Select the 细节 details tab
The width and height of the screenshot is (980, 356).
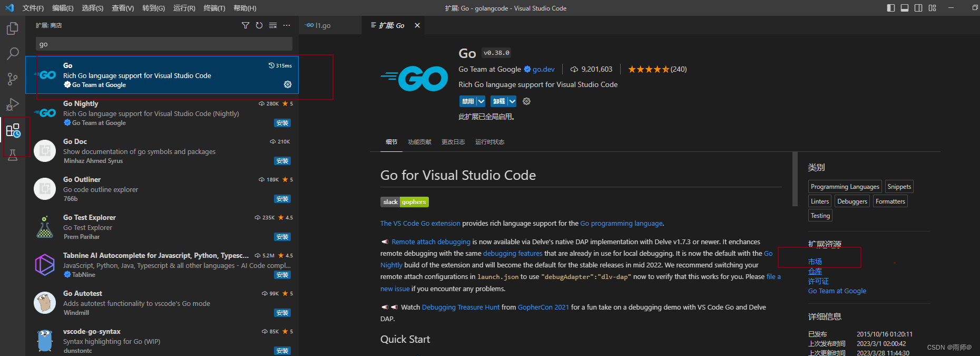pyautogui.click(x=391, y=142)
